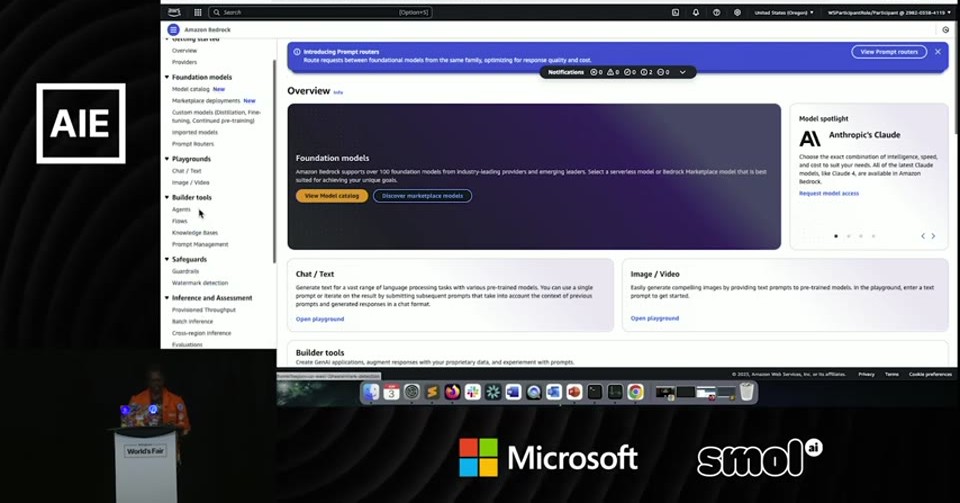Focus the AWS console search field
Image resolution: width=960 pixels, height=503 pixels.
click(x=320, y=12)
